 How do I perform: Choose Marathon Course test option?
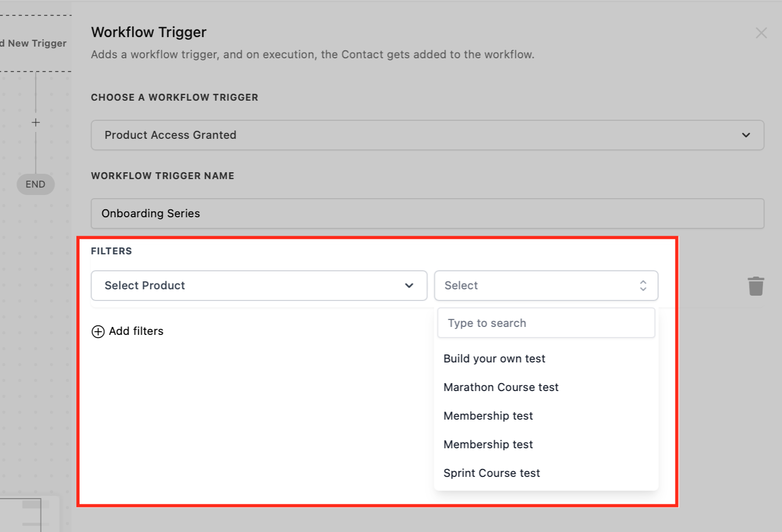click(546, 387)
